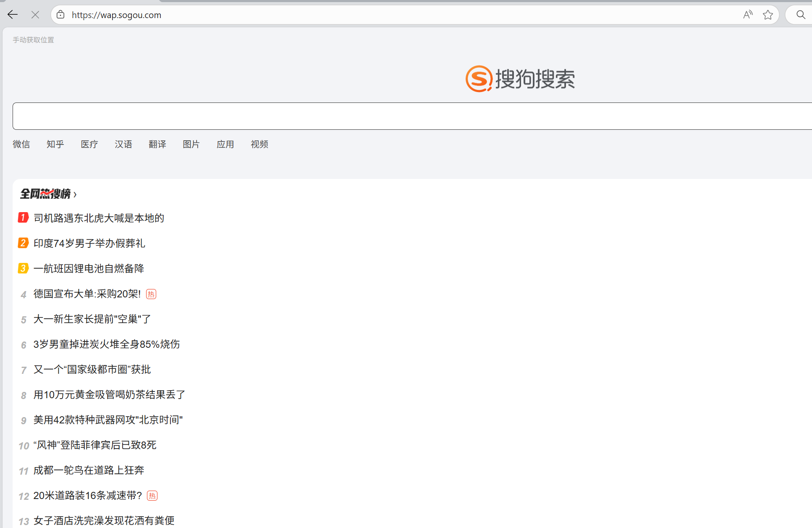812x528 pixels.
Task: Click the hot tag beside 德国宣布大单
Action: (x=151, y=294)
